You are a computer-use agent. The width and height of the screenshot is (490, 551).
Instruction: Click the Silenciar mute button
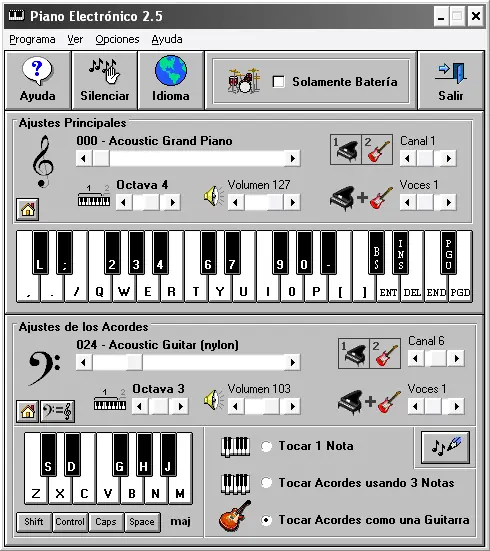[104, 80]
